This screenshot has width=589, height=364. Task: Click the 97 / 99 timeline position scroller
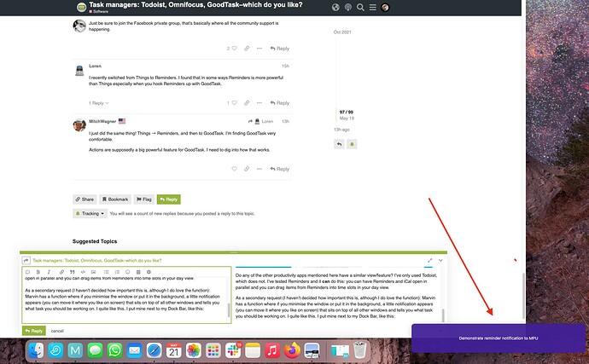pyautogui.click(x=347, y=115)
